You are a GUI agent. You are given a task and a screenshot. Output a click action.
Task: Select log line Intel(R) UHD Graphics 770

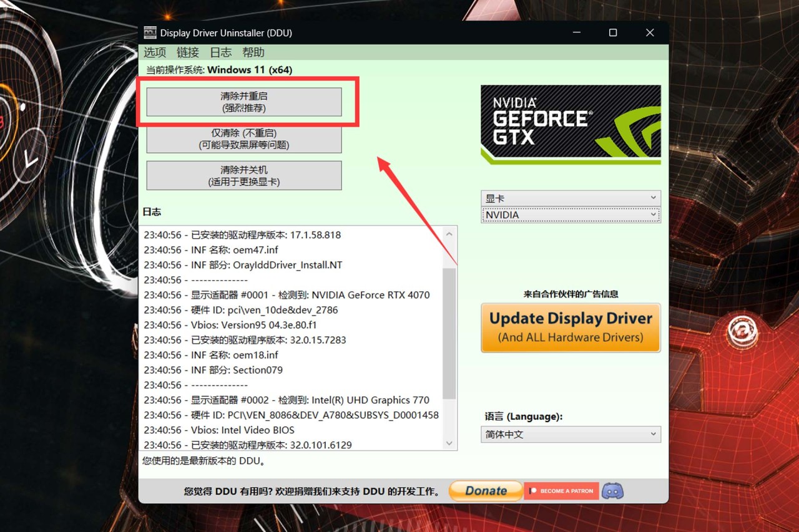[287, 400]
